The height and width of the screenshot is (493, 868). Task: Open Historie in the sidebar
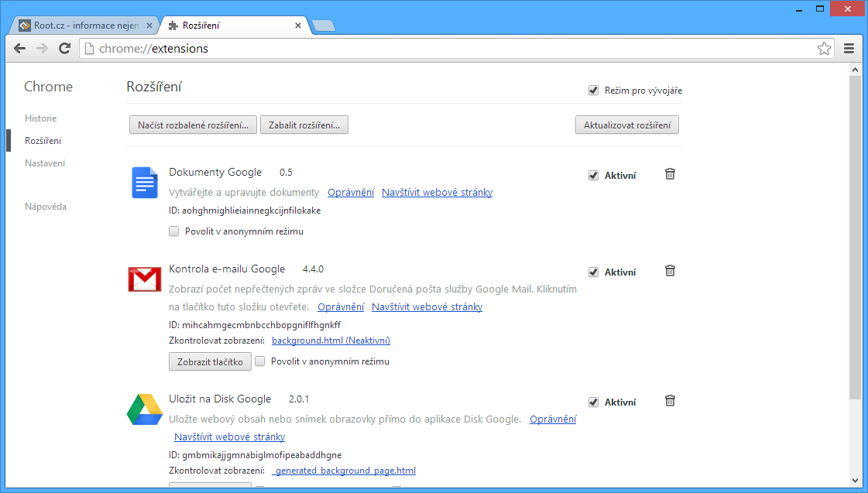41,118
